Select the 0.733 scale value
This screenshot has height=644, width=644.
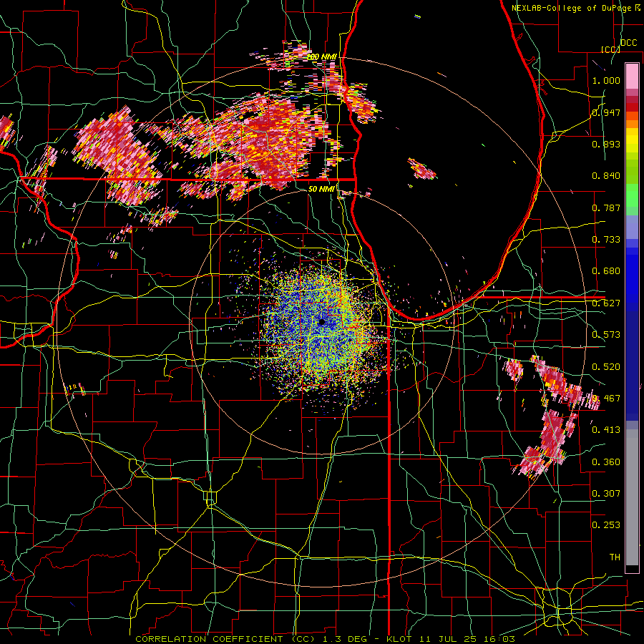coord(606,240)
